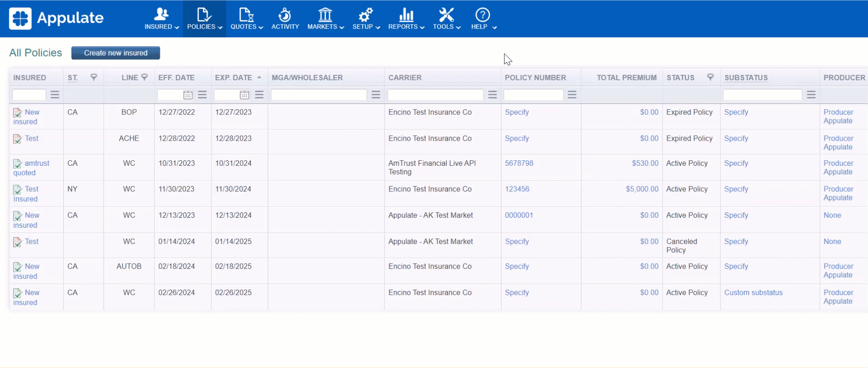Screen dimensions: 868x368
Task: Expand the Markets dropdown menu
Action: point(325,19)
